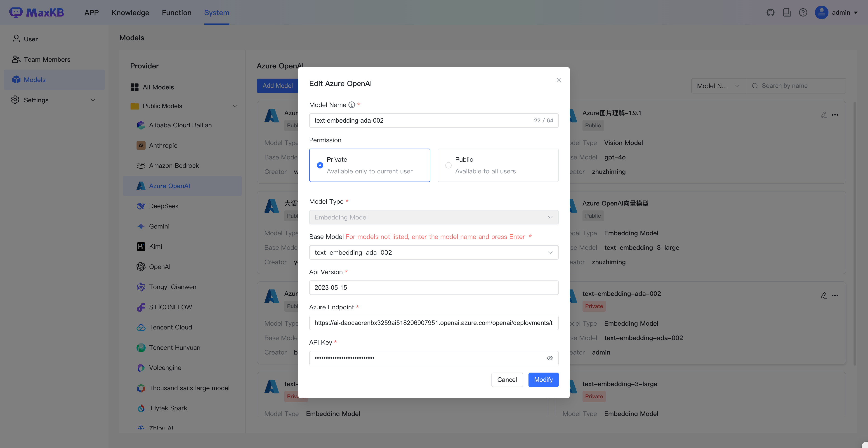Screen dimensions: 868x448
Task: Open the documentation book icon
Action: click(786, 12)
